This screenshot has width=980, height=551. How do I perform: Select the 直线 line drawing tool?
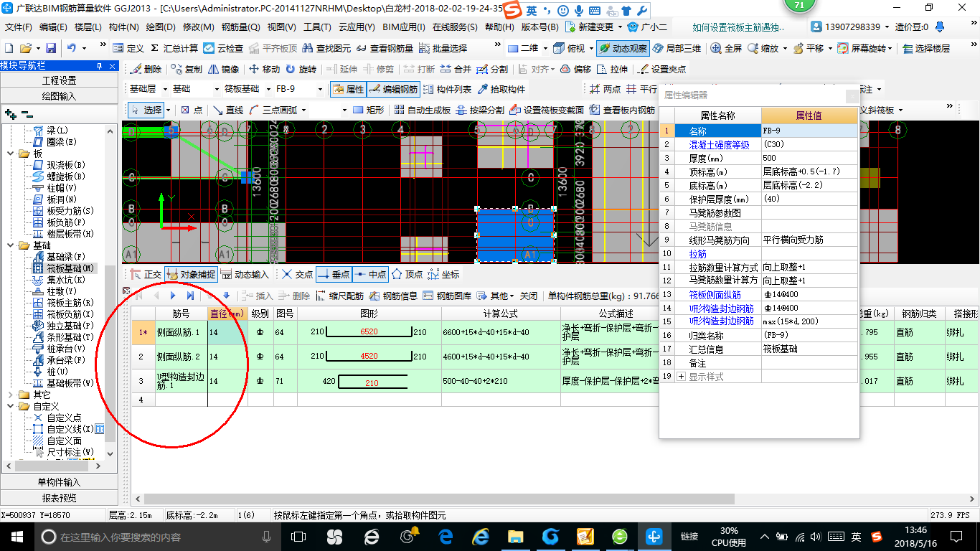(x=227, y=110)
